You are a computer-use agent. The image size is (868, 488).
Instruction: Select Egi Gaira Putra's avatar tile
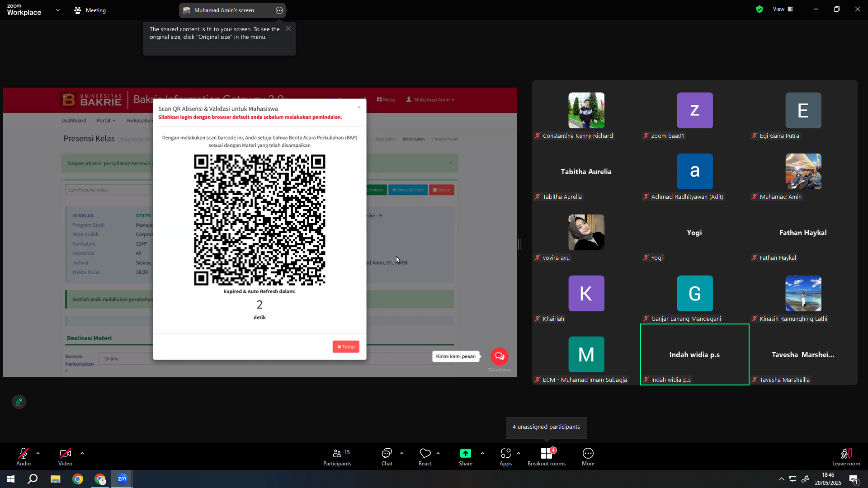coord(803,111)
